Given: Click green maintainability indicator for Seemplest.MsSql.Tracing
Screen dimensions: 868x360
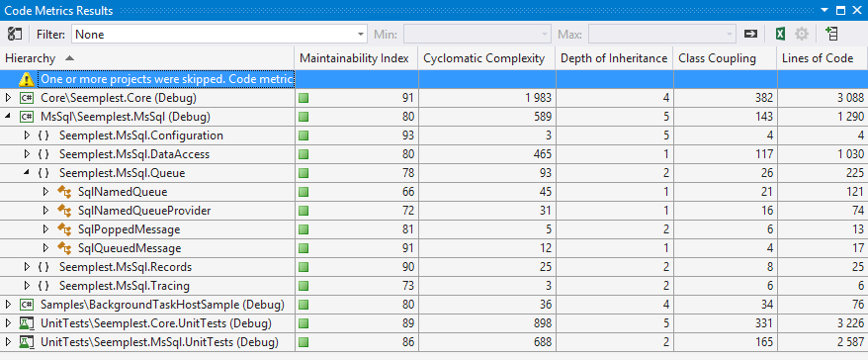Looking at the screenshot, I should [304, 287].
